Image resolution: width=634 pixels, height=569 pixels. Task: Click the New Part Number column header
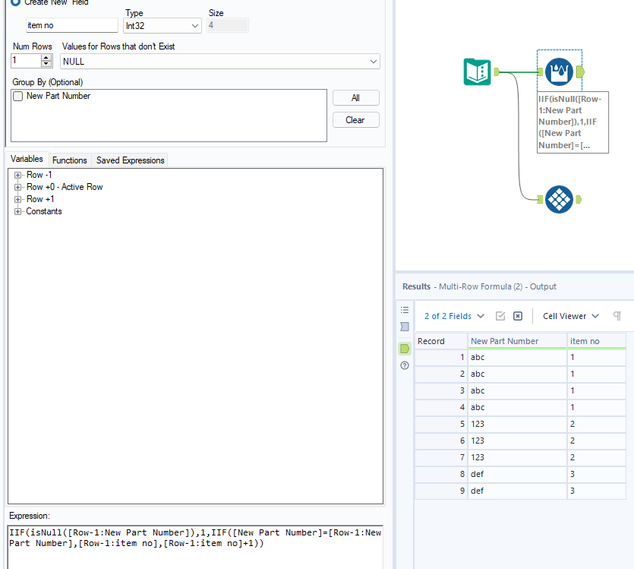pos(517,341)
